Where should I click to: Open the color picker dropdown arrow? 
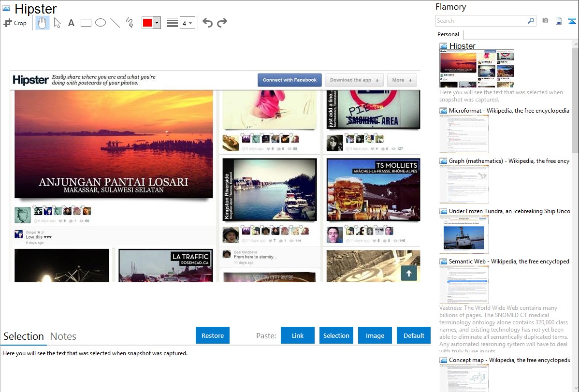coord(157,23)
